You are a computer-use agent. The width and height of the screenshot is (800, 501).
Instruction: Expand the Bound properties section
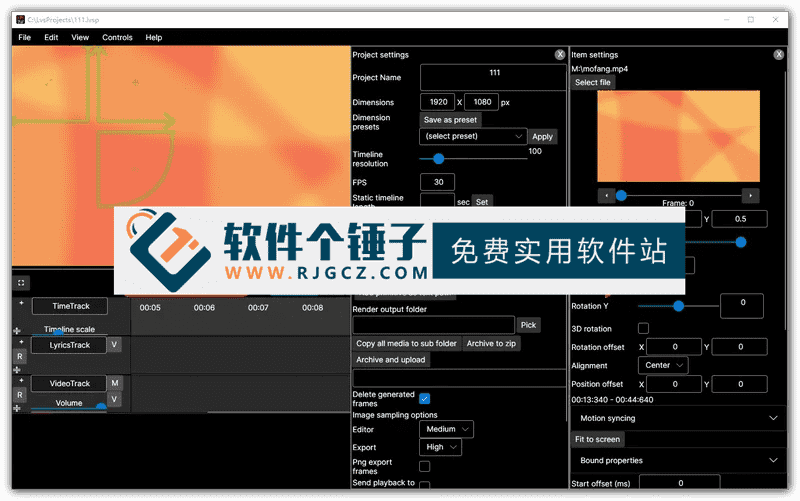click(x=679, y=460)
